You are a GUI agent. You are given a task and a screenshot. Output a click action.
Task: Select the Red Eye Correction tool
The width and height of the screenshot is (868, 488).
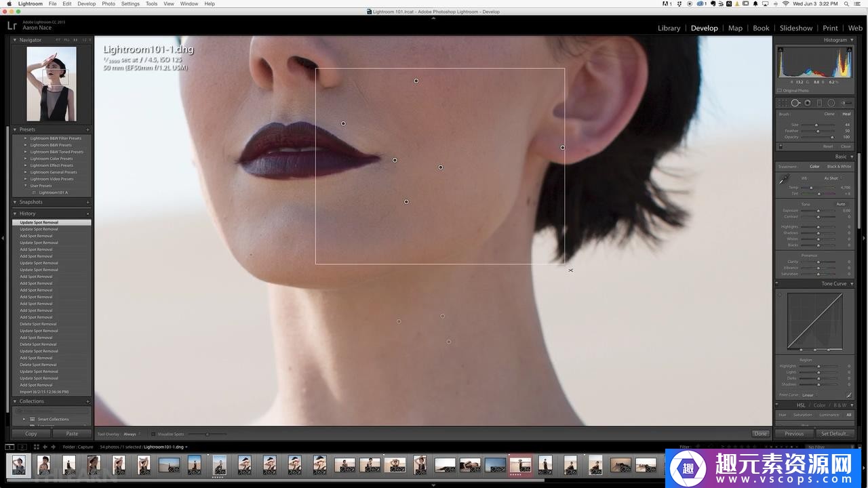coord(808,103)
